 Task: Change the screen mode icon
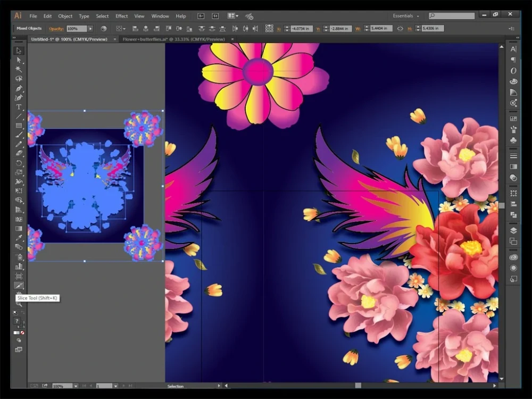click(19, 350)
